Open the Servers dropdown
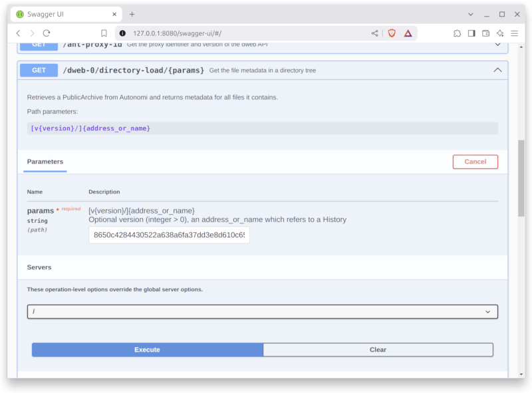The height and width of the screenshot is (393, 532). 262,311
